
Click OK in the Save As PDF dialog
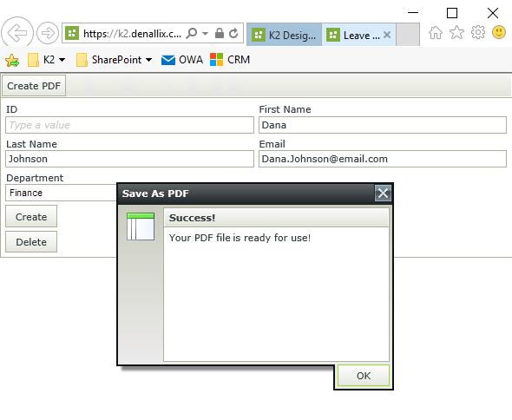364,376
